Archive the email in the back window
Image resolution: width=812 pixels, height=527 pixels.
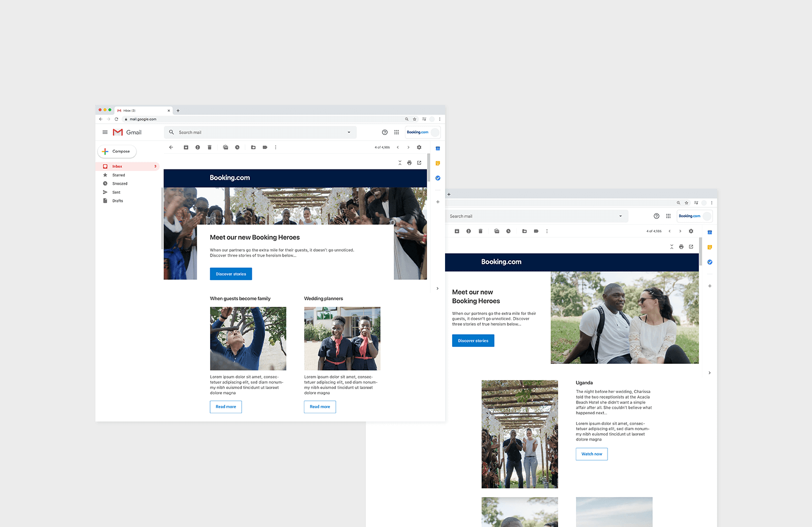[457, 231]
